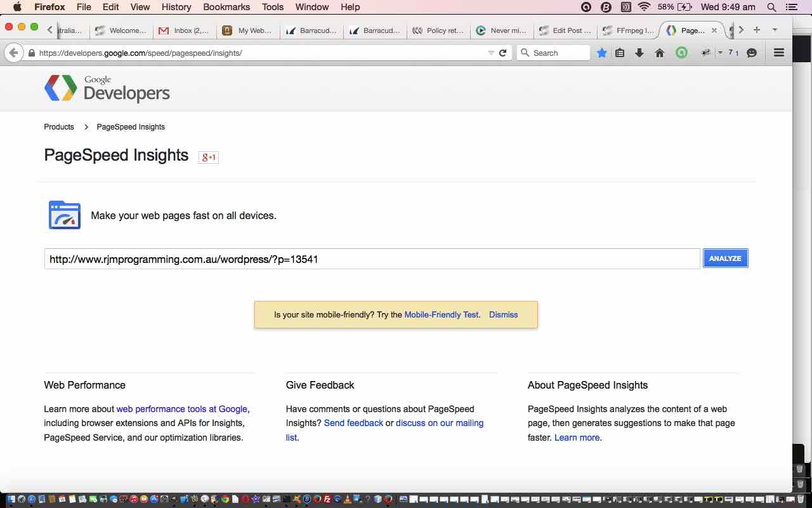This screenshot has width=812, height=508.
Task: Open the list all tabs dropdown
Action: coord(775,30)
